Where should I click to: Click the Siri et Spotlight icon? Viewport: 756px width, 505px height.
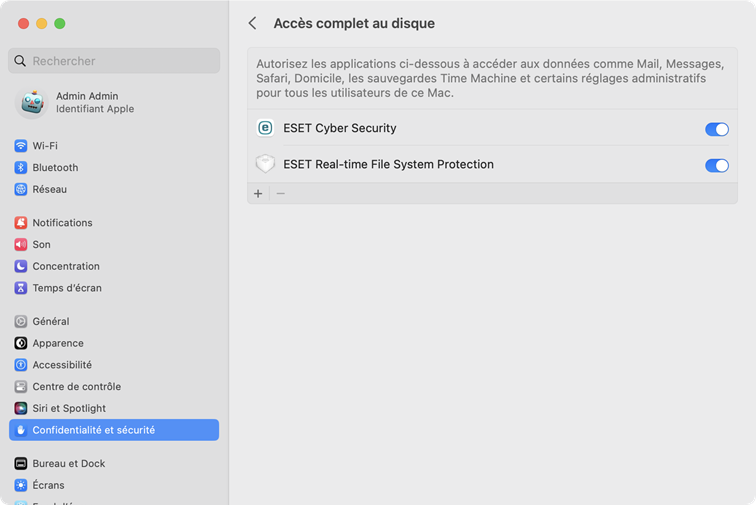click(x=21, y=409)
